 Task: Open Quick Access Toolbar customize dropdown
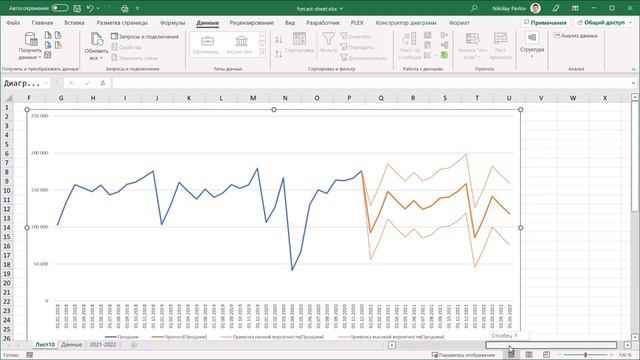click(x=138, y=8)
